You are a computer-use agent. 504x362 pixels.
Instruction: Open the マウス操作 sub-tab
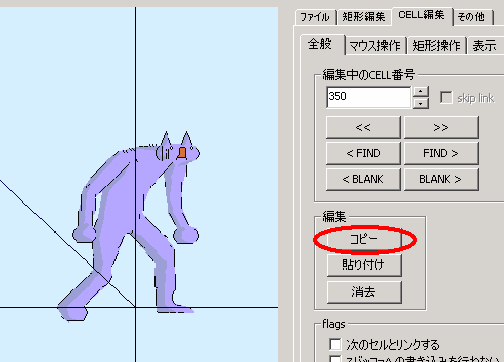point(375,46)
